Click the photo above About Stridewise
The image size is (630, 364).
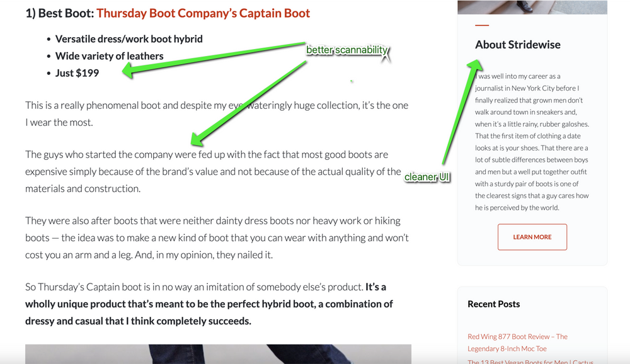click(x=532, y=5)
